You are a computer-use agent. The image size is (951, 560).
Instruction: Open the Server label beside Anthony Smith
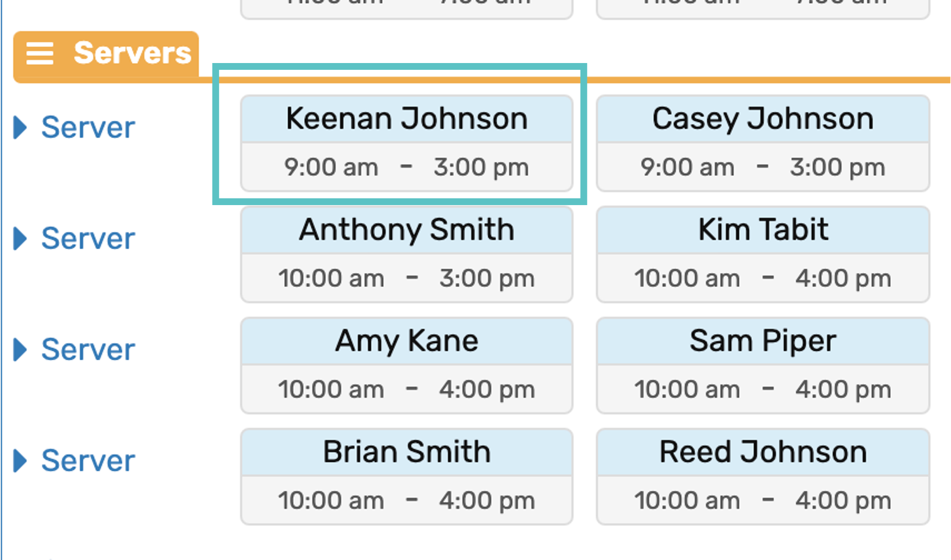pos(88,239)
